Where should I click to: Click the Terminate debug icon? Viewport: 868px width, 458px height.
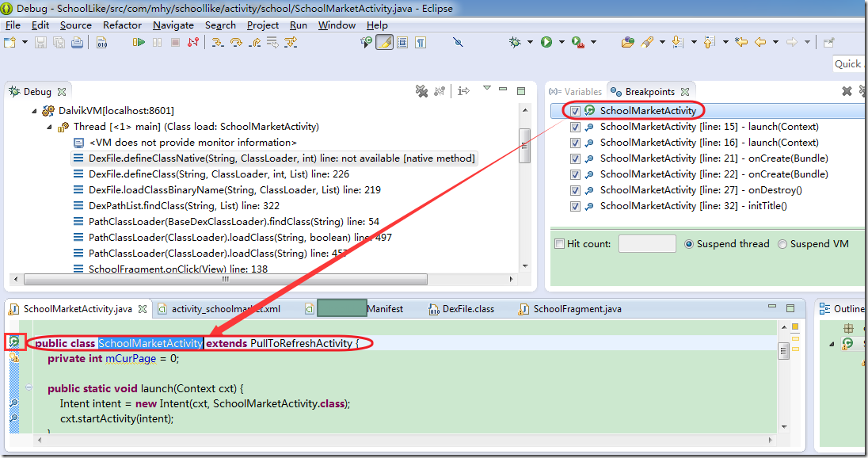coord(175,42)
